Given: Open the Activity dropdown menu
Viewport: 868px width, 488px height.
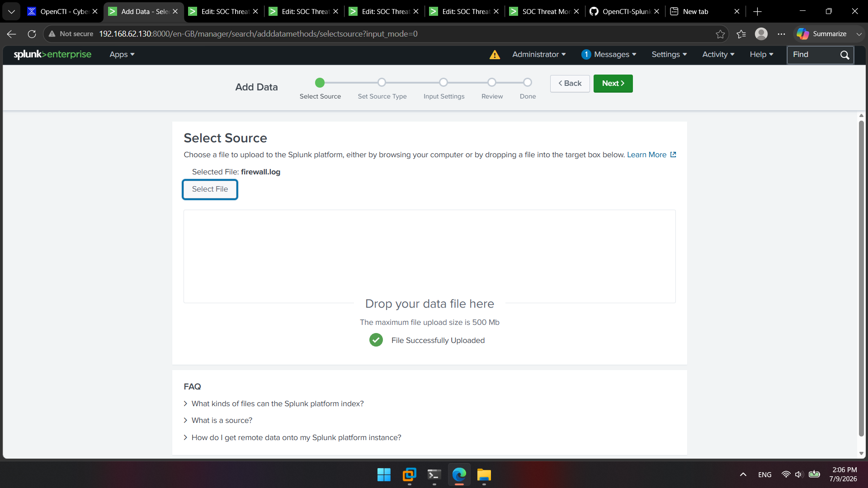Looking at the screenshot, I should 718,54.
